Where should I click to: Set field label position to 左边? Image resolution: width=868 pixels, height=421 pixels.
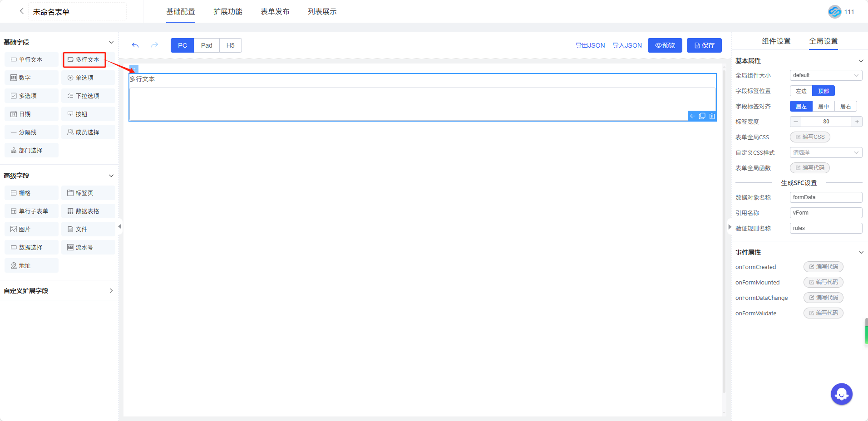tap(801, 91)
